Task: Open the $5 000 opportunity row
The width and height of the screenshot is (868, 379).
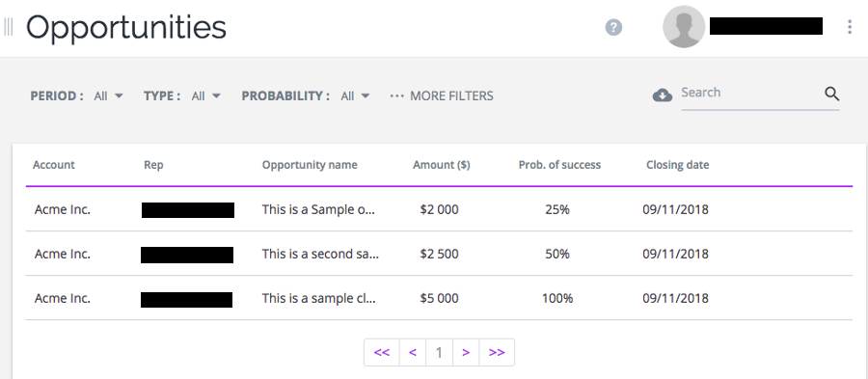Action: 439,298
